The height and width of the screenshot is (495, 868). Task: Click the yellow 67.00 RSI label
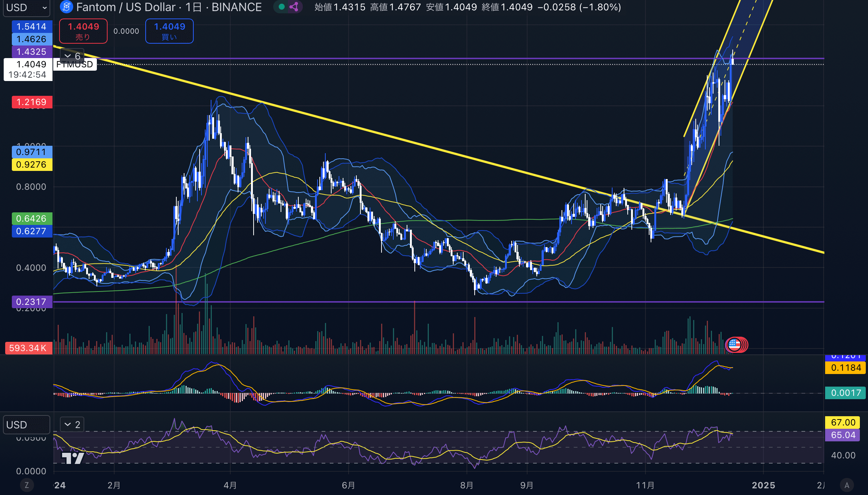[843, 422]
